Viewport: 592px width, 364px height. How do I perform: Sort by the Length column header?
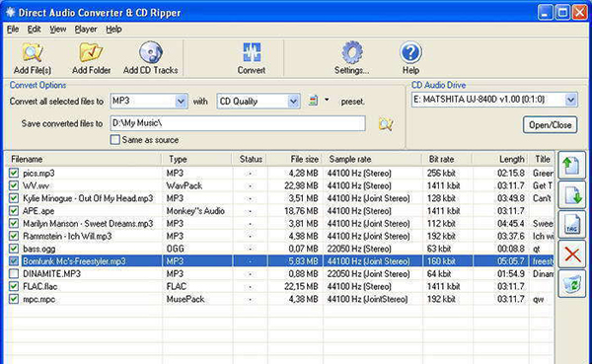501,159
